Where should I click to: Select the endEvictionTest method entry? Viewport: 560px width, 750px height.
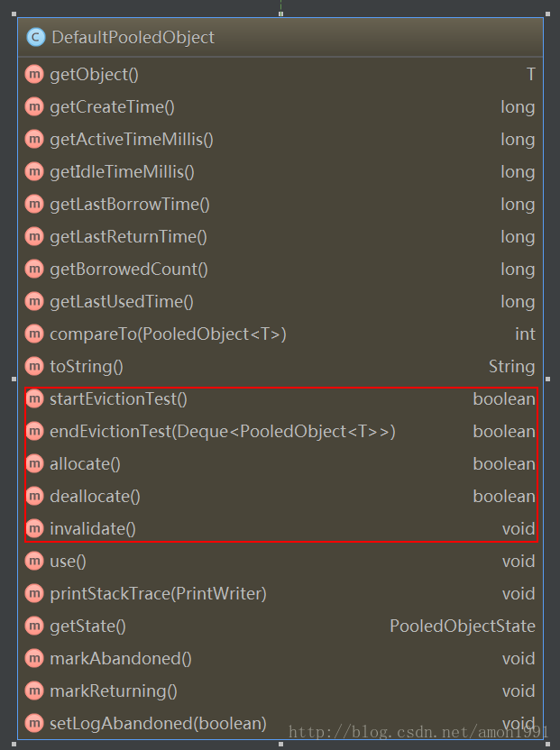point(280,431)
